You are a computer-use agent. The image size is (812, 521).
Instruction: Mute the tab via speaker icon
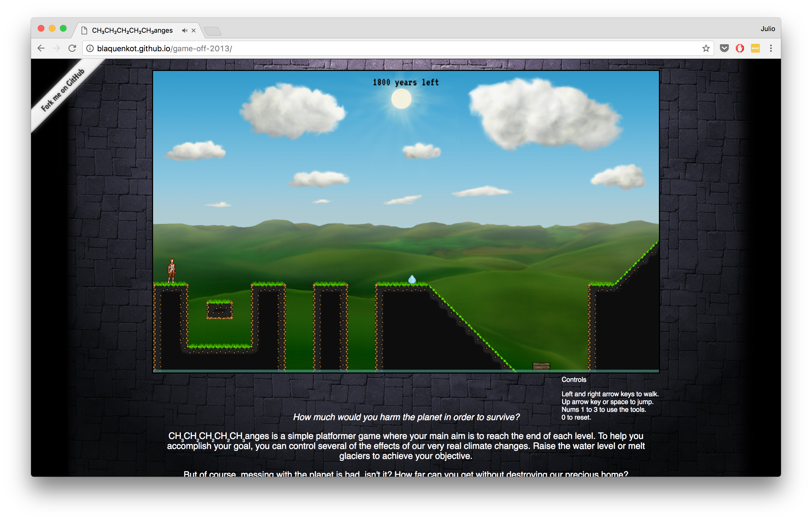184,30
